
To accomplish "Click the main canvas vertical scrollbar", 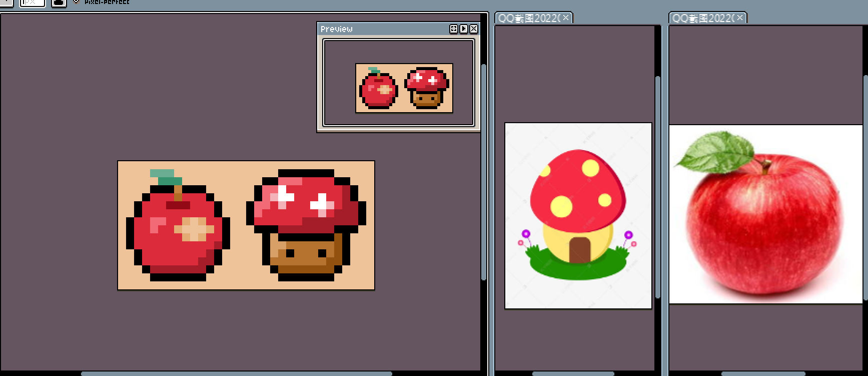I will [483, 170].
